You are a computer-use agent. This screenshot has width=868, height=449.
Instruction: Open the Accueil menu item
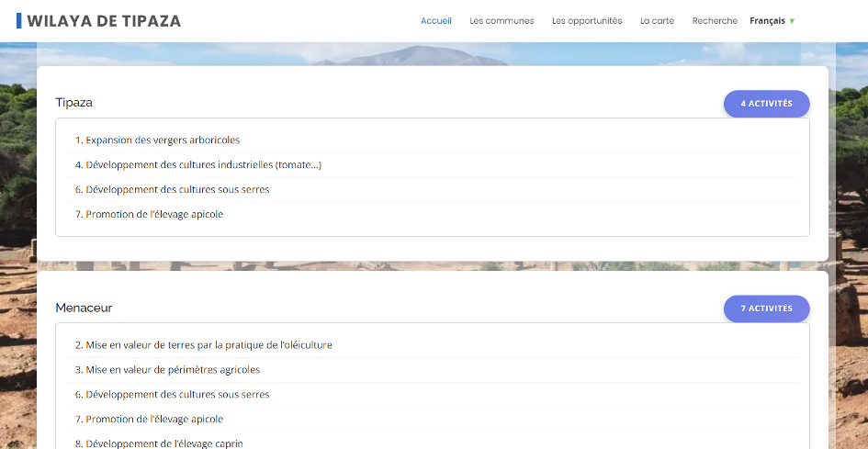[435, 21]
